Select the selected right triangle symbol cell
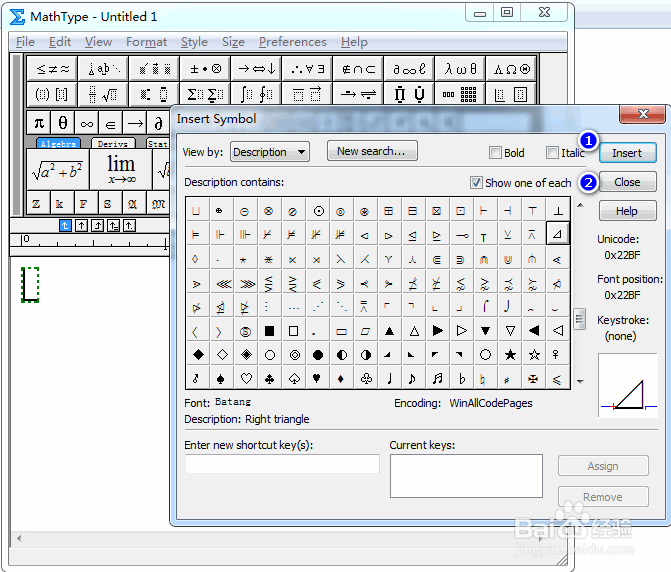The width and height of the screenshot is (671, 572). point(558,234)
